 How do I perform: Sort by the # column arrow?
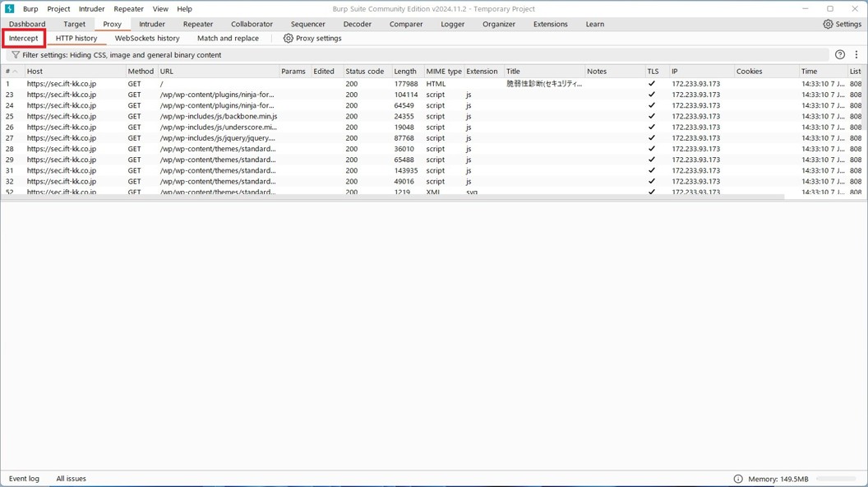(15, 72)
